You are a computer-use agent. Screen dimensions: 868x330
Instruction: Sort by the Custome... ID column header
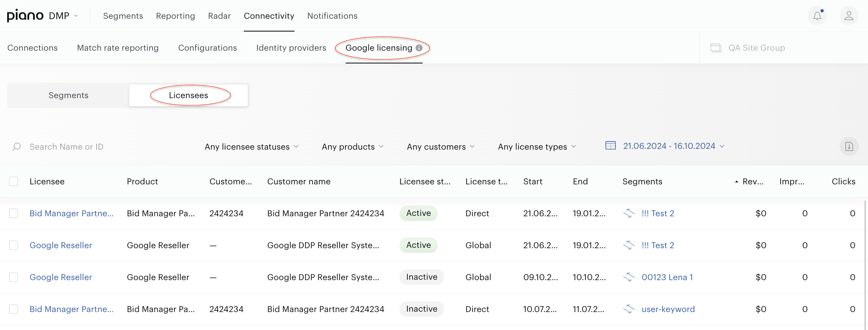click(231, 182)
